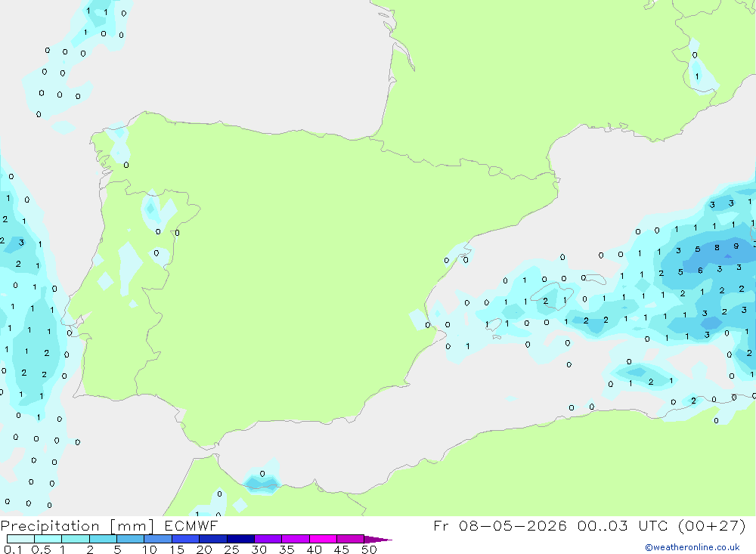Select the 10–15 mm legend color box
The image size is (756, 554).
click(x=158, y=539)
